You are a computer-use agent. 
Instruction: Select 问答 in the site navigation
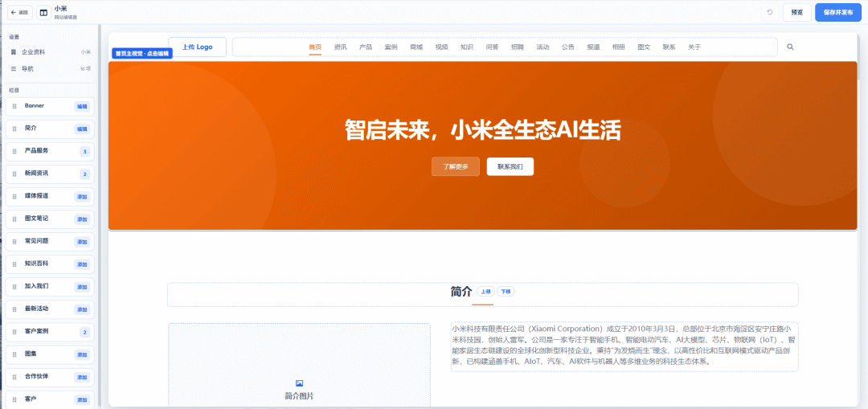pos(492,47)
